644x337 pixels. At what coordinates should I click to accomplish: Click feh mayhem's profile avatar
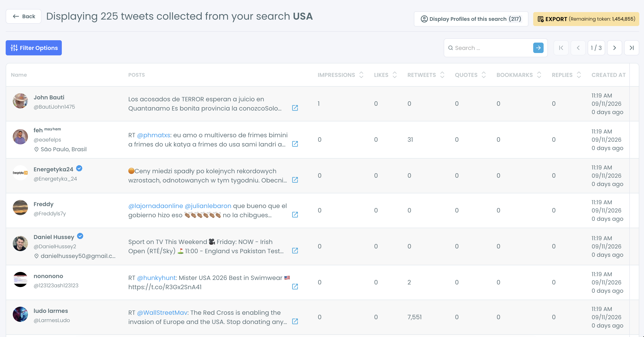coord(20,137)
